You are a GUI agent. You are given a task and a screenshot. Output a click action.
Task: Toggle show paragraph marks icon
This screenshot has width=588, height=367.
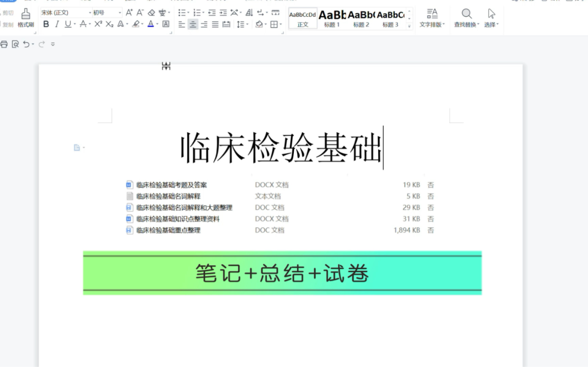[x=261, y=13]
